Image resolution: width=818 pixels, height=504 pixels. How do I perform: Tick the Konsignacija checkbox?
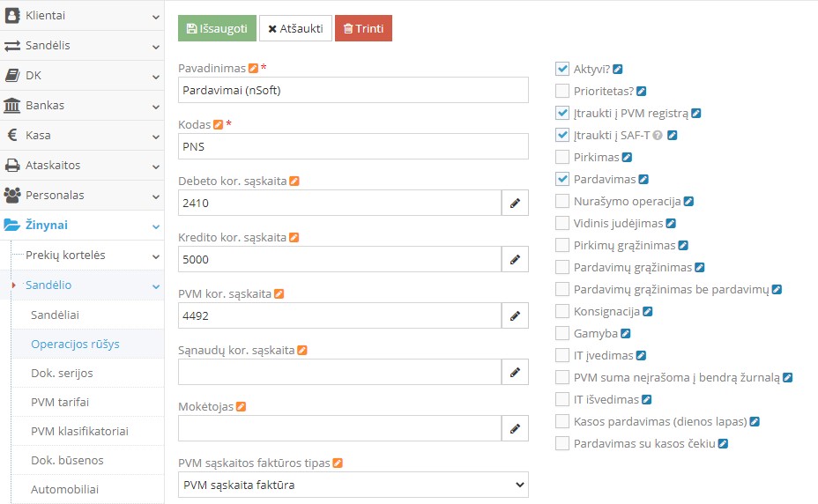point(562,311)
